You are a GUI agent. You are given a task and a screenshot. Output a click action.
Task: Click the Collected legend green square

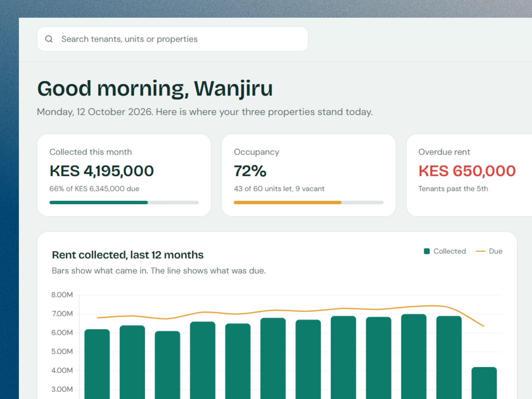pyautogui.click(x=427, y=251)
